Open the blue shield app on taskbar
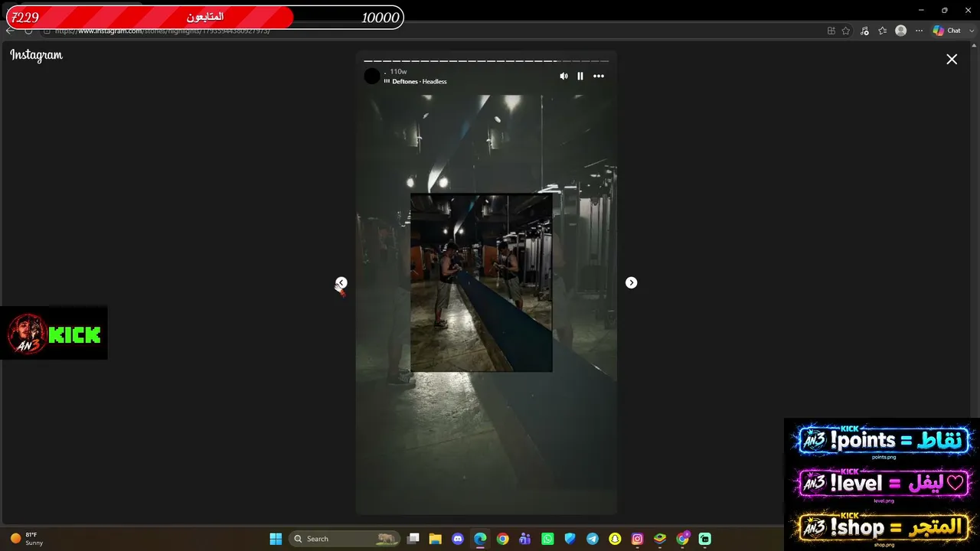The image size is (980, 551). point(570,539)
